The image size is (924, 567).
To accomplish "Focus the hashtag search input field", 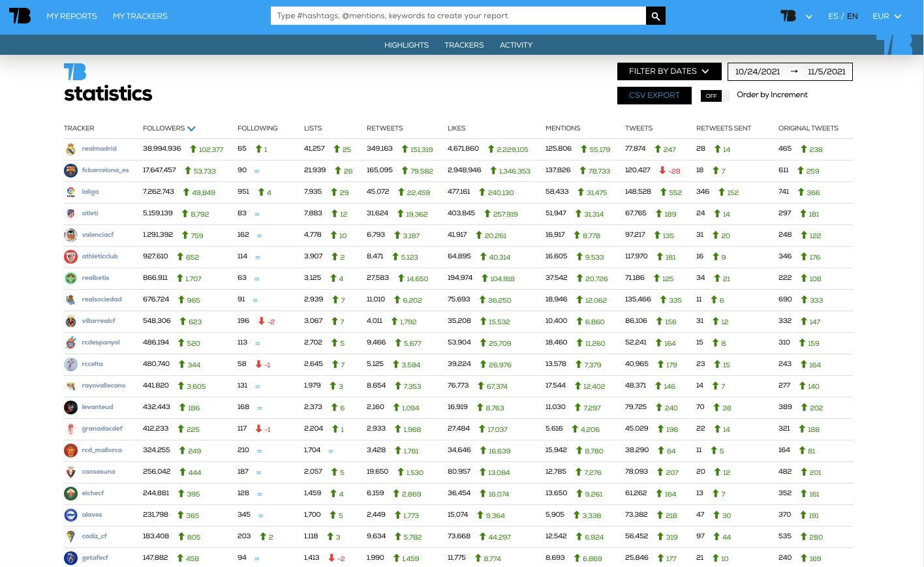I will click(x=458, y=16).
